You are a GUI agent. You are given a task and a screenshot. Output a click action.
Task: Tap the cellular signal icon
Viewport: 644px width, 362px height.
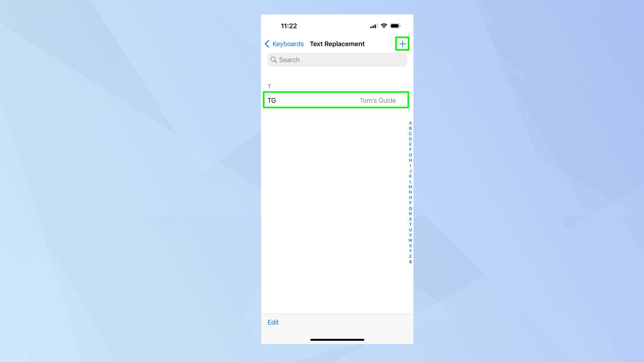point(374,26)
